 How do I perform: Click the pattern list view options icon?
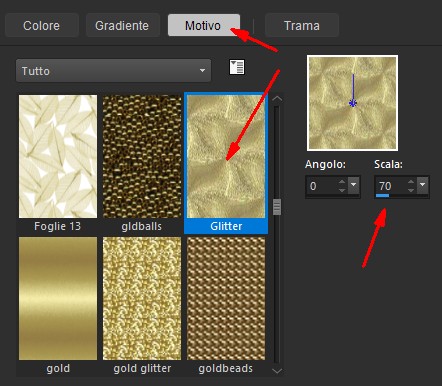click(237, 67)
